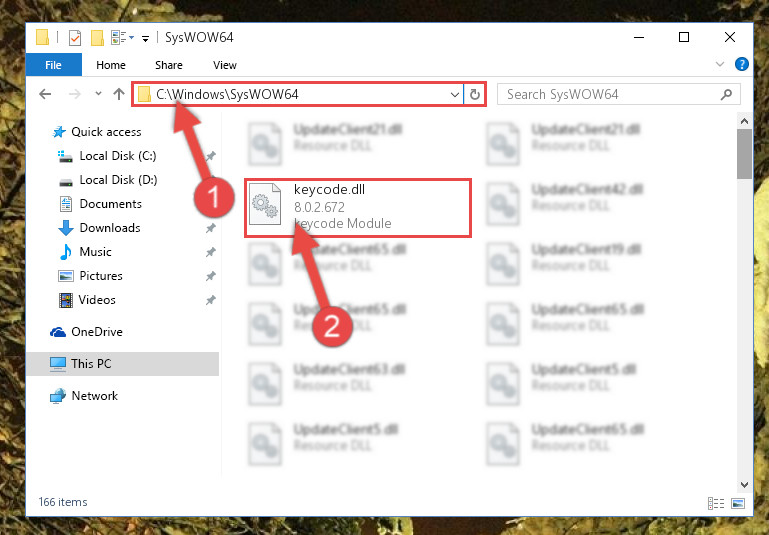Click the folder icon in the title bar
Image resolution: width=769 pixels, height=535 pixels.
point(43,37)
